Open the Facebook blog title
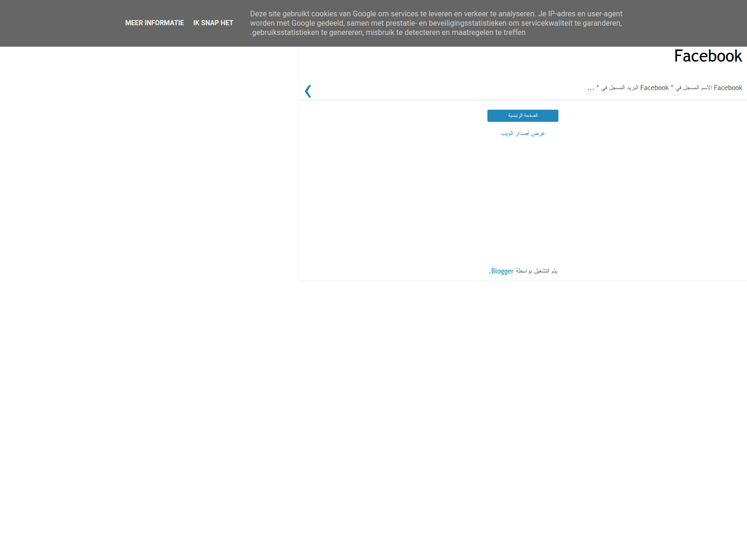The image size is (747, 560). (x=708, y=56)
